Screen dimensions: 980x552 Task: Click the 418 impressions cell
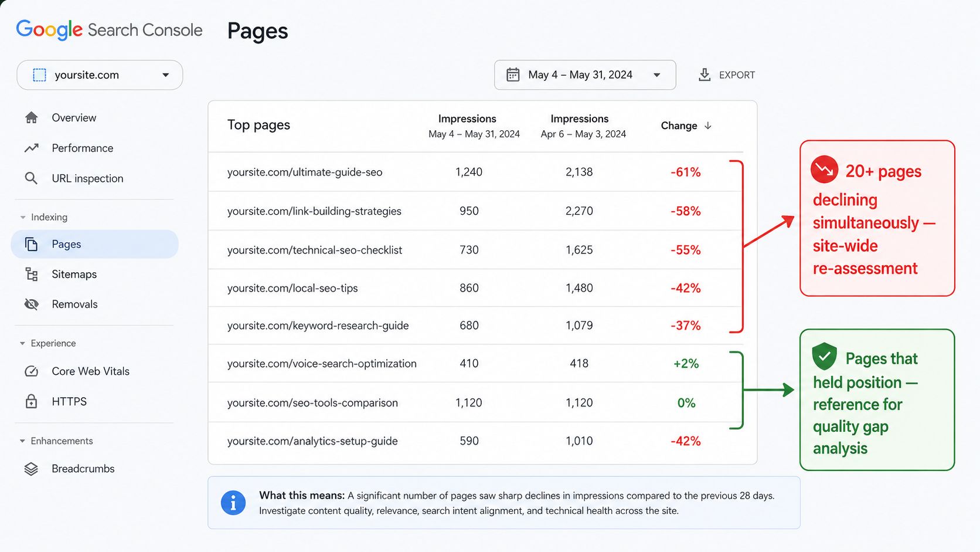(579, 364)
